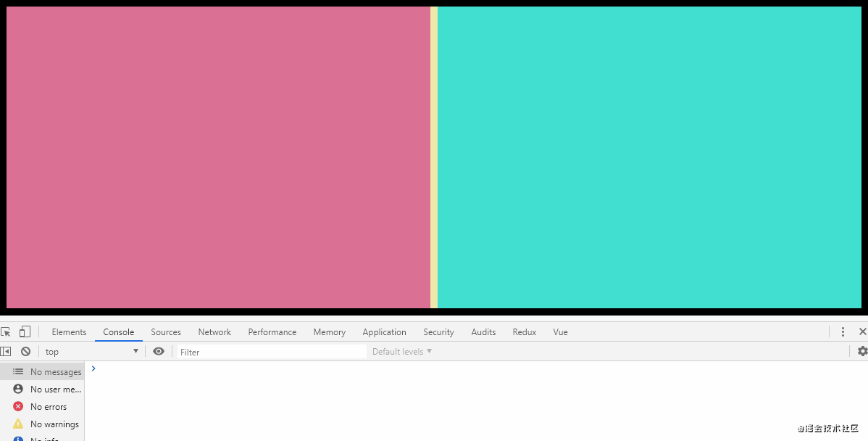868x441 pixels.
Task: Focus the console Filter input
Action: (272, 352)
